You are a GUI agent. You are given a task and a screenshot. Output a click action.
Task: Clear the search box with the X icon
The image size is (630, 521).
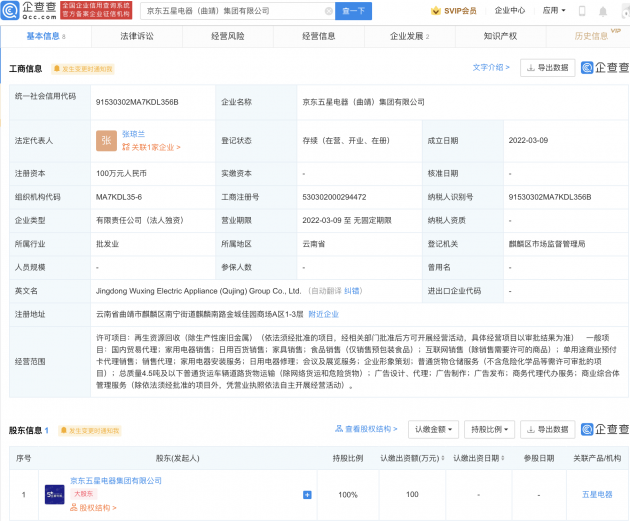[x=329, y=11]
